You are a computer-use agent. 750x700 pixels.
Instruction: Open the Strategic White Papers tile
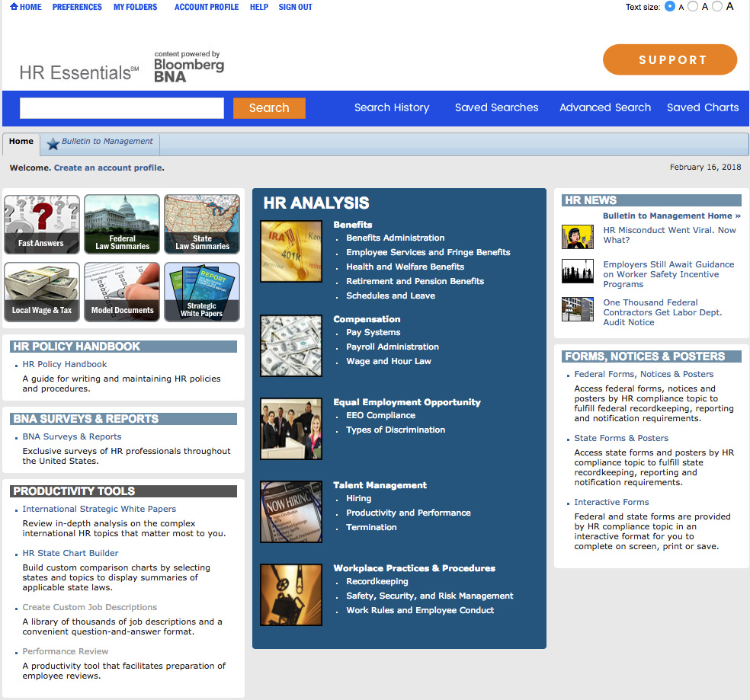pos(202,292)
